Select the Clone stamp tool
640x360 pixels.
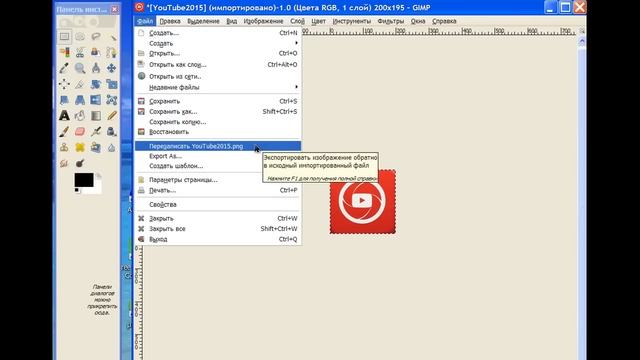pyautogui.click(x=64, y=147)
